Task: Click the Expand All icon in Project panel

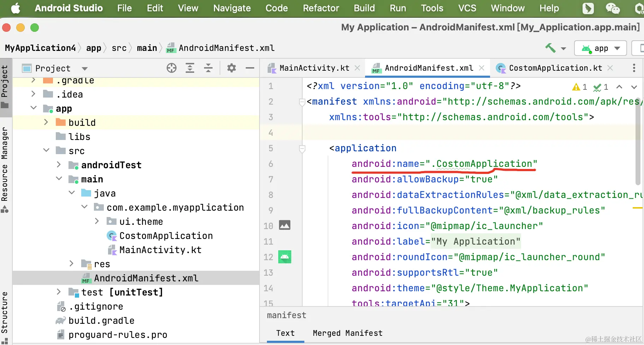Action: point(190,68)
